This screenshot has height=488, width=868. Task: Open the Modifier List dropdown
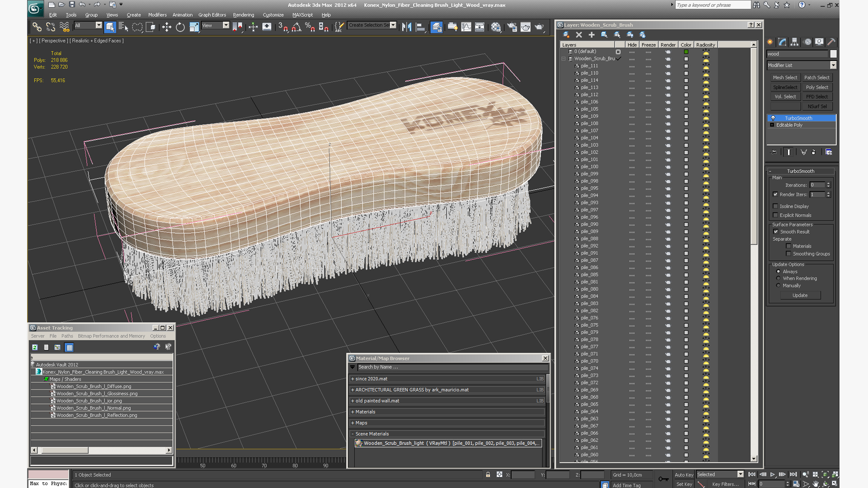(x=833, y=66)
